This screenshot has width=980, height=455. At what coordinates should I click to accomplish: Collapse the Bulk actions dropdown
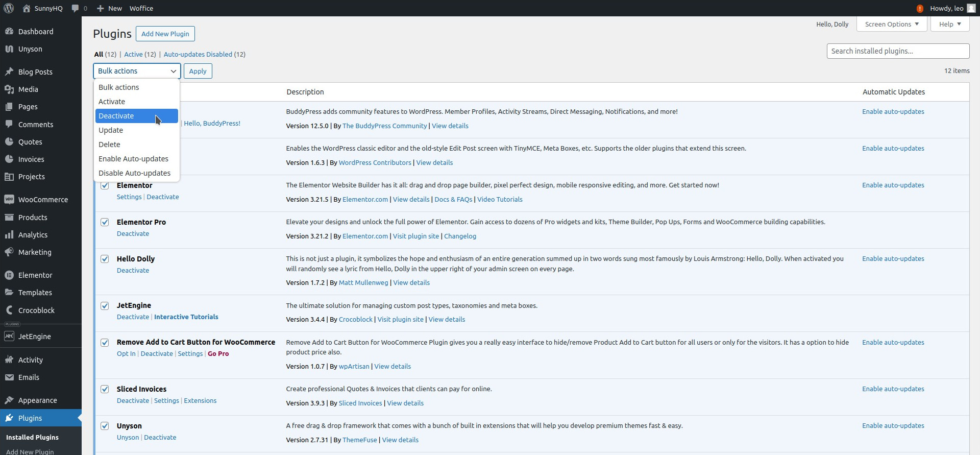pos(137,71)
